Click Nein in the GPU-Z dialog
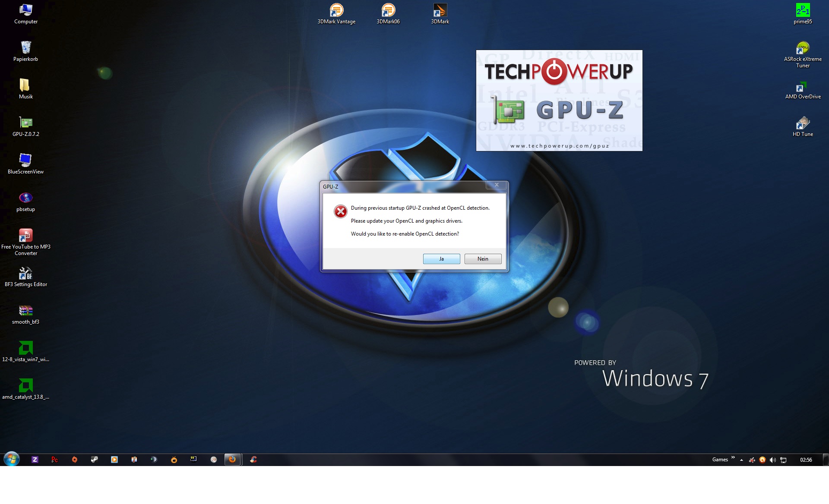829x504 pixels. pyautogui.click(x=483, y=259)
